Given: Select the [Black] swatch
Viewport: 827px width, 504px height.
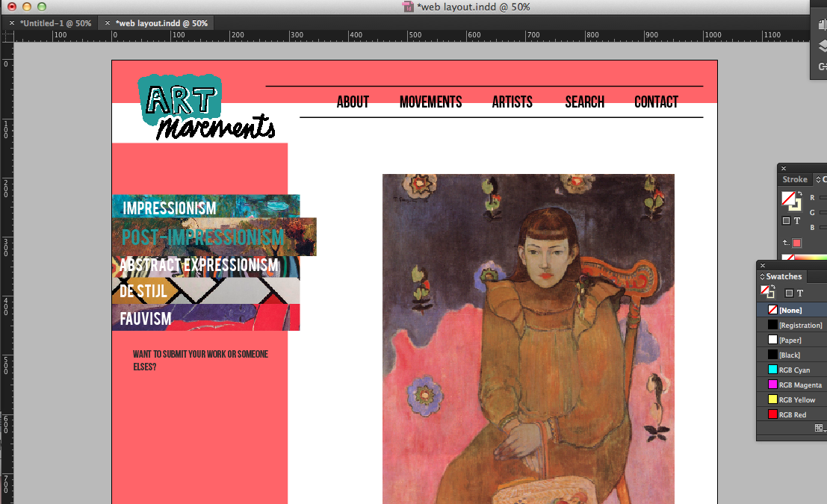Looking at the screenshot, I should pos(792,355).
